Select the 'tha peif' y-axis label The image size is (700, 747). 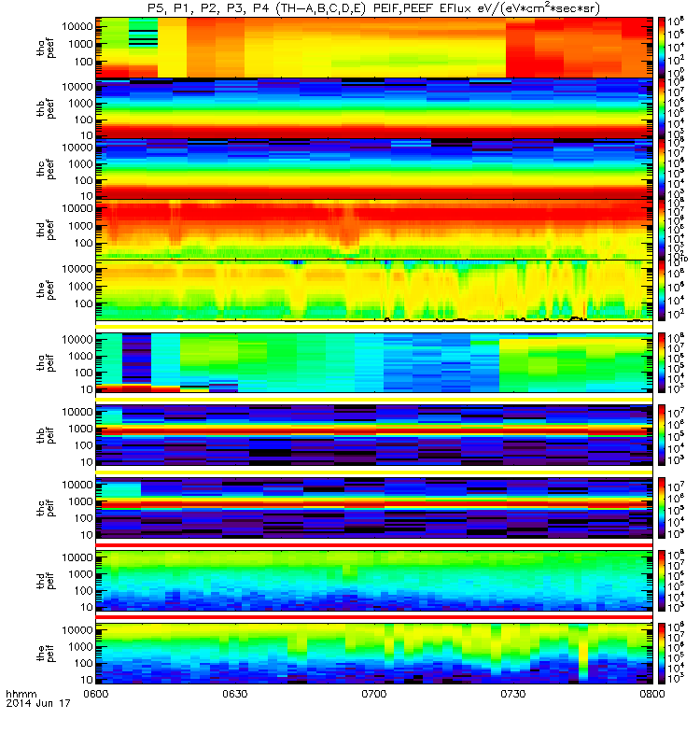tap(46, 363)
